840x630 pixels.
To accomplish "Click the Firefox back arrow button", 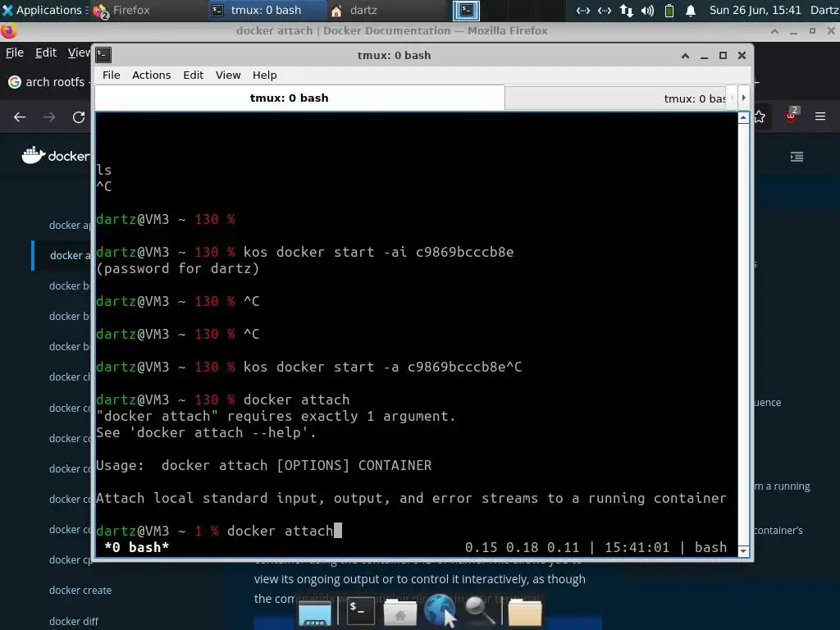I will click(20, 116).
